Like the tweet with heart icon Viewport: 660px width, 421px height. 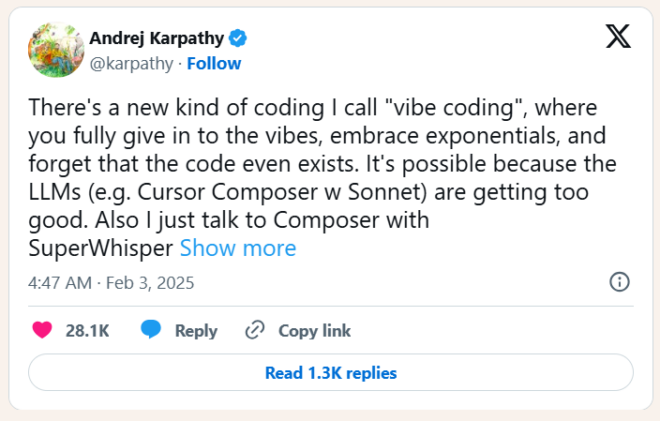point(42,330)
